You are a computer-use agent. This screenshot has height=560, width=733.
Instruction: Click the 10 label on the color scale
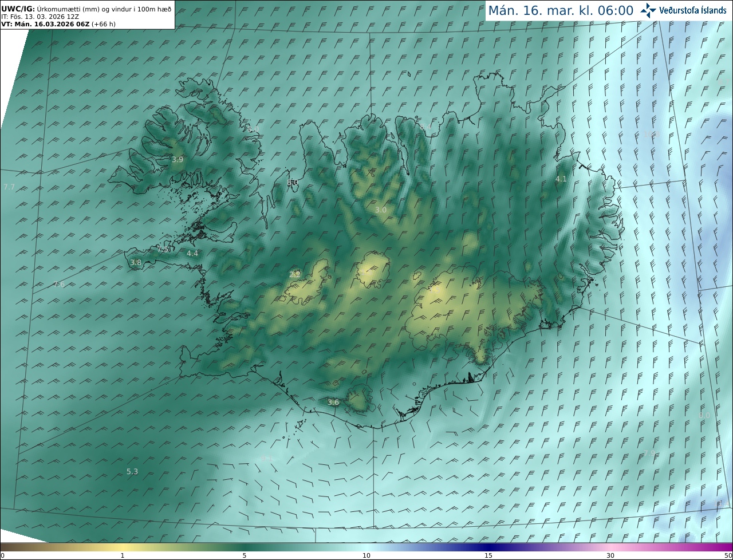[366, 555]
